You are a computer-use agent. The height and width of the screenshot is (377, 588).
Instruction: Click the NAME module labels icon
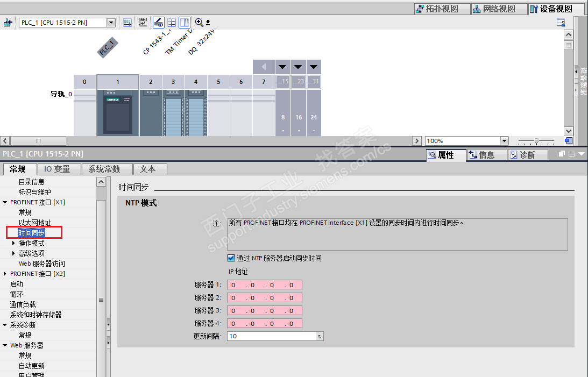tap(143, 23)
